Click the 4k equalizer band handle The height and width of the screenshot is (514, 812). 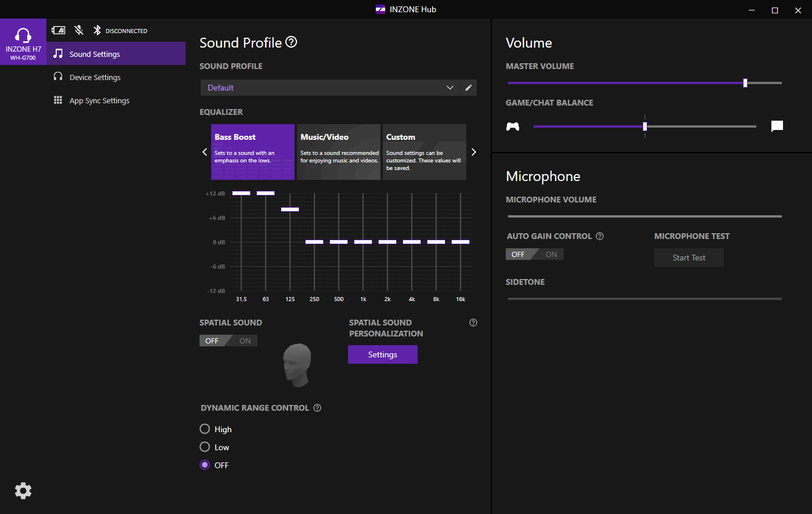click(x=412, y=242)
